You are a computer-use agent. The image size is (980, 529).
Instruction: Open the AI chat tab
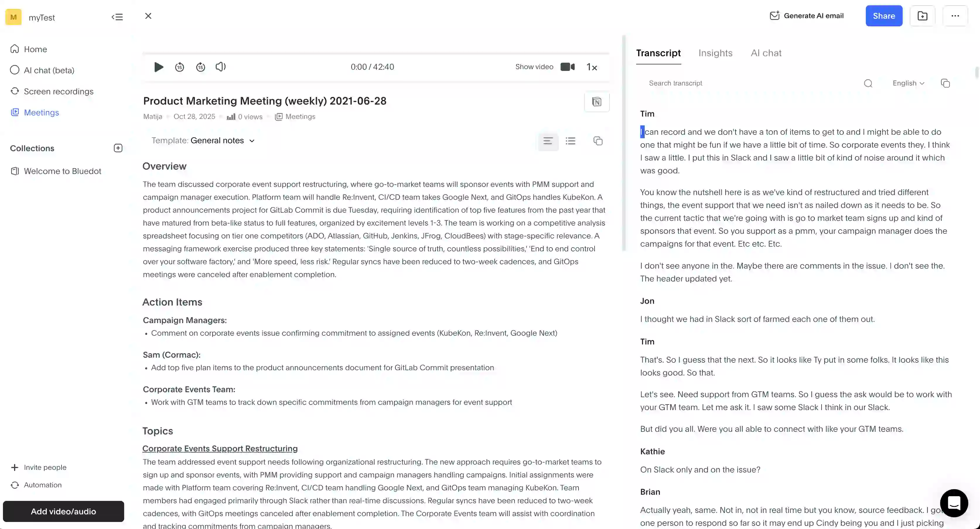766,53
